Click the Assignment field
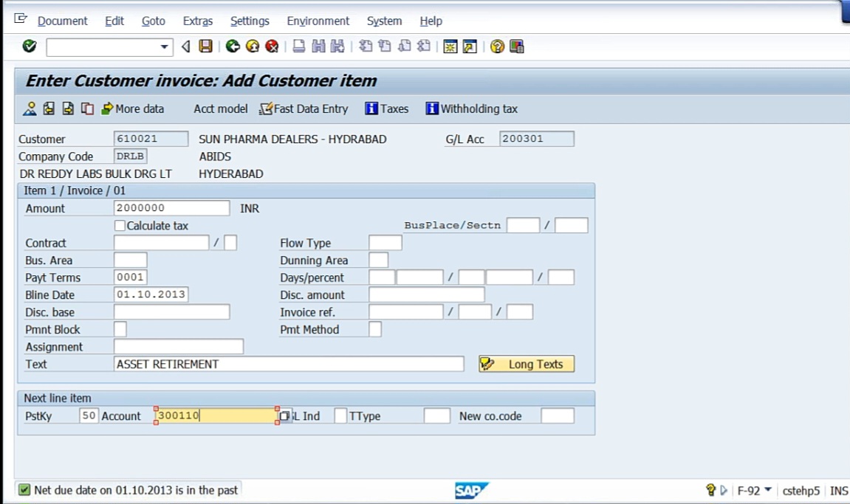The width and height of the screenshot is (850, 504). [179, 347]
